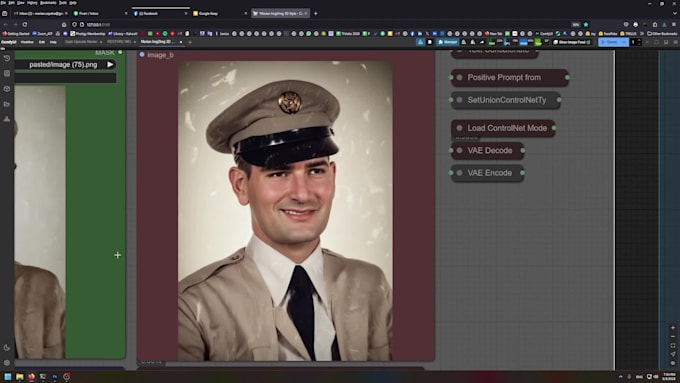Click the arrow icon in canvas controls
680x383 pixels.
(x=673, y=354)
